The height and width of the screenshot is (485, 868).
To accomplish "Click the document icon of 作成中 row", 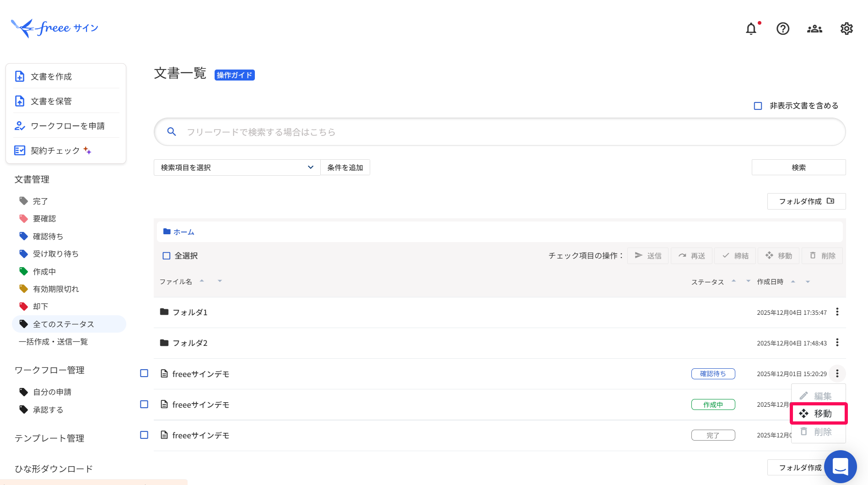I will (164, 404).
